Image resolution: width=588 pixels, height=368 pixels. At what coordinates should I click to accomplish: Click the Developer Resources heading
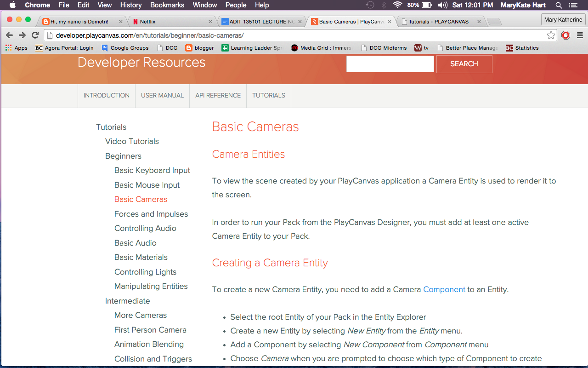click(141, 63)
